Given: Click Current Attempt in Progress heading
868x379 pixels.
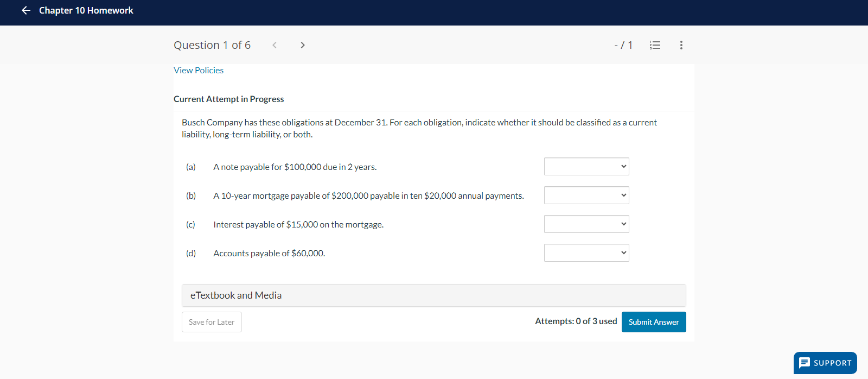Looking at the screenshot, I should pyautogui.click(x=229, y=99).
